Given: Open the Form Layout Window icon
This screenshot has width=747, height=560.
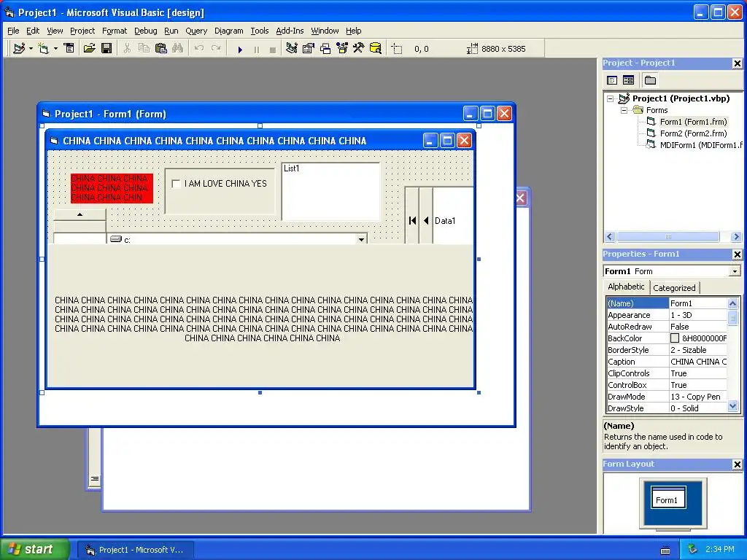Looking at the screenshot, I should 325,48.
